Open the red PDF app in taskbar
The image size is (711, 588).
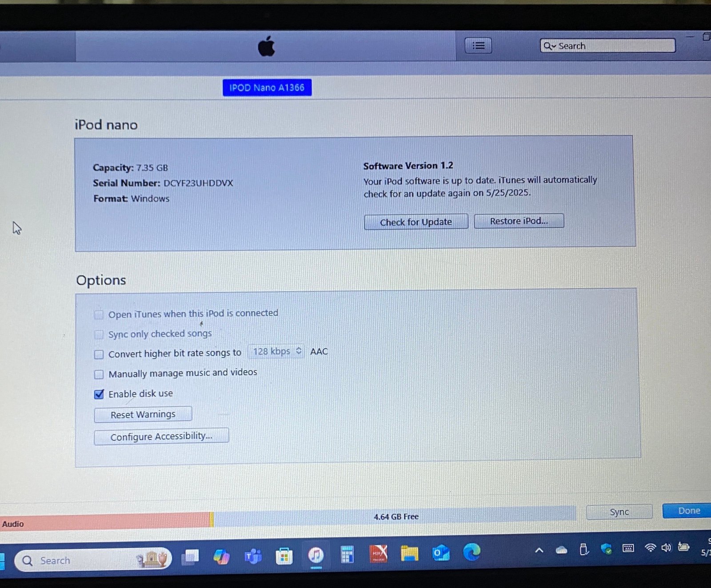point(379,553)
